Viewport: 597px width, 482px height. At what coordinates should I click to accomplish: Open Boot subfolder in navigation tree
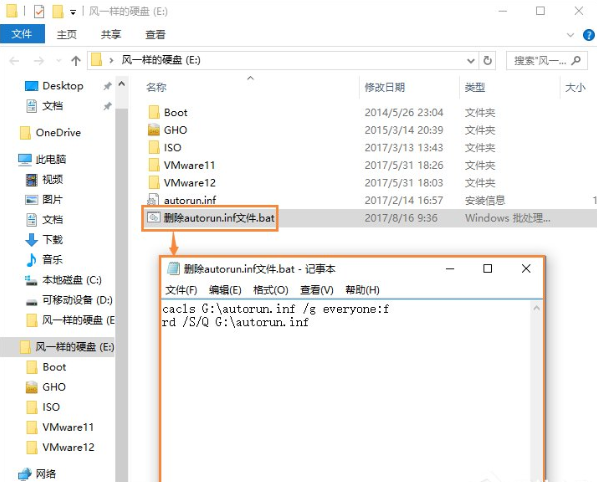(x=46, y=367)
